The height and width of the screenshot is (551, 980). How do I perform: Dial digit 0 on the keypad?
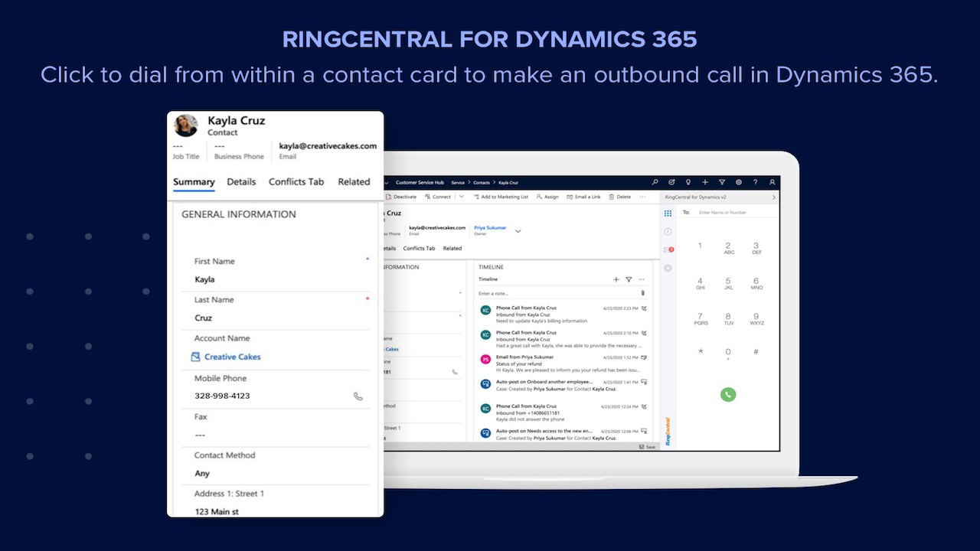point(728,354)
